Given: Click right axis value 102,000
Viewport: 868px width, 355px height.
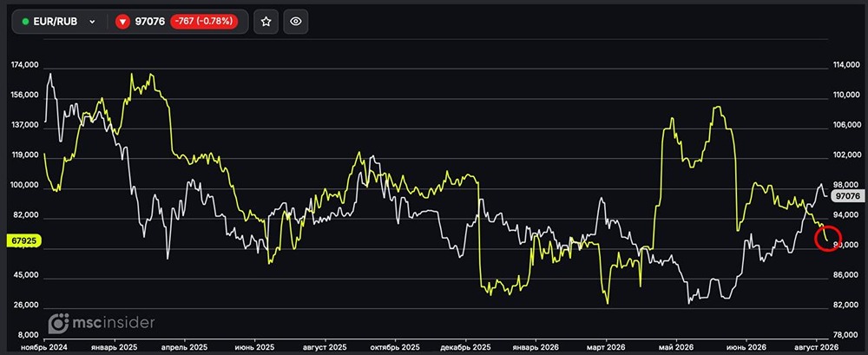Looking at the screenshot, I should 847,155.
